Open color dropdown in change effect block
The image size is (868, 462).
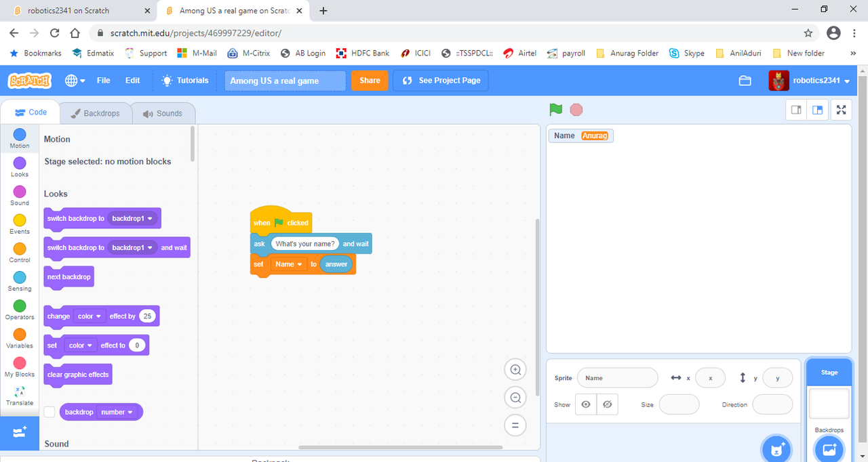(90, 316)
